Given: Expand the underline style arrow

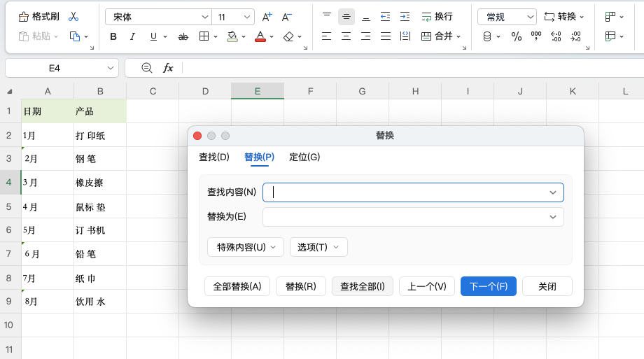Looking at the screenshot, I should [165, 36].
